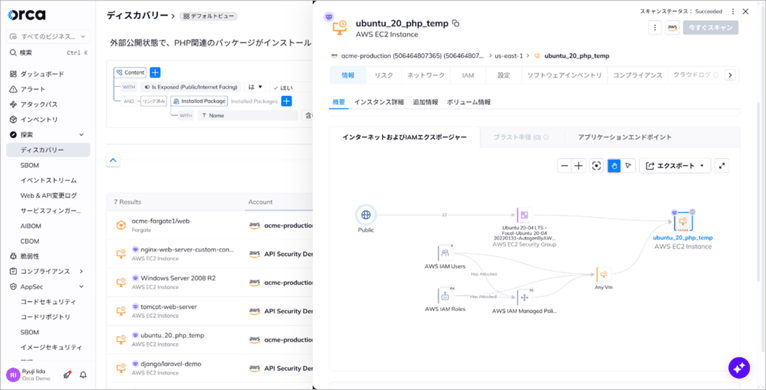766x390 pixels.
Task: Enable the pointer select mode toggle
Action: coord(628,166)
